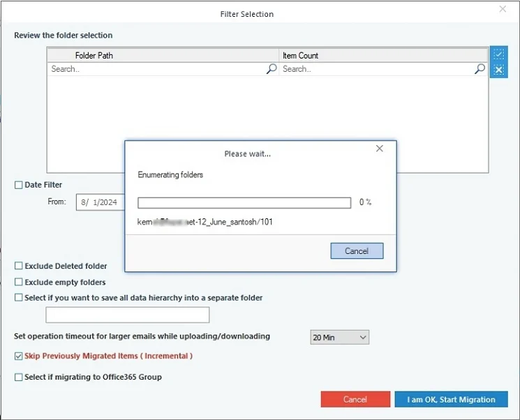Click the red Cancel button
Screen dimensions: 520x420
pos(355,399)
